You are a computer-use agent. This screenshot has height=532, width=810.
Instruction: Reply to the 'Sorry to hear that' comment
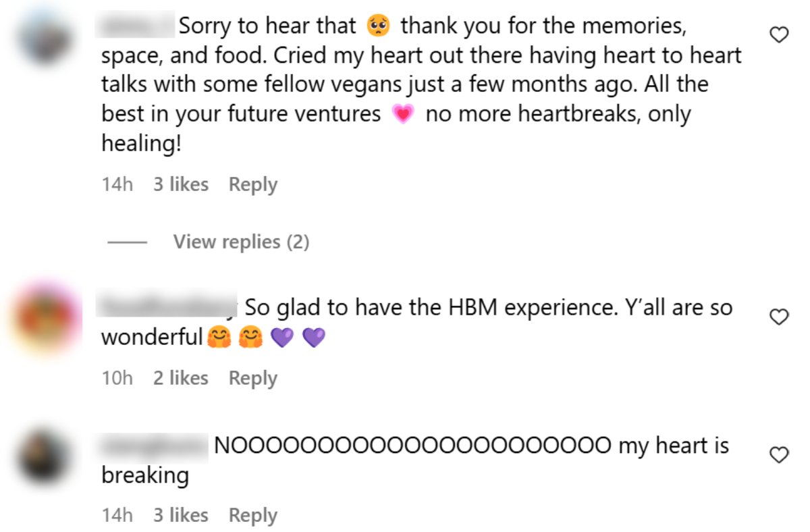253,184
